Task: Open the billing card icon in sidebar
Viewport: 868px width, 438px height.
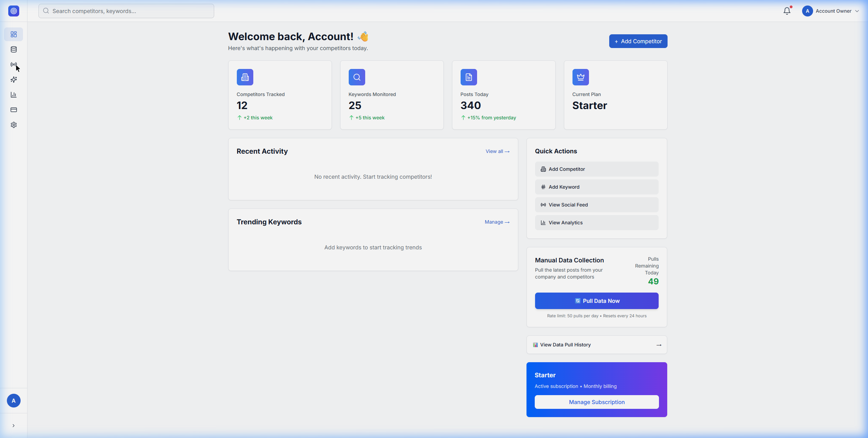Action: (x=14, y=110)
